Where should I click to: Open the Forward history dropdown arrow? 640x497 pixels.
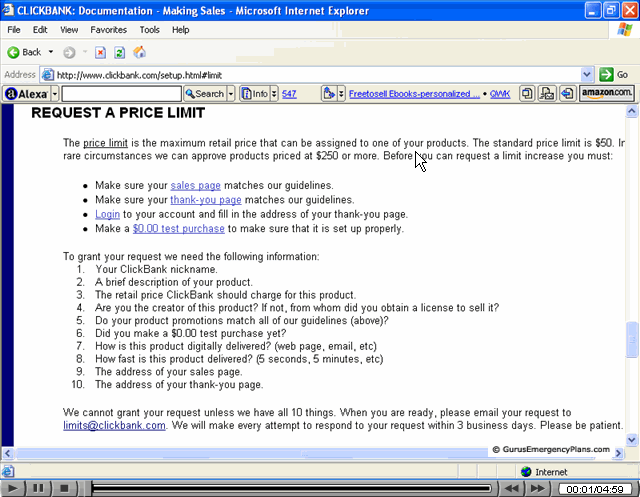click(85, 52)
